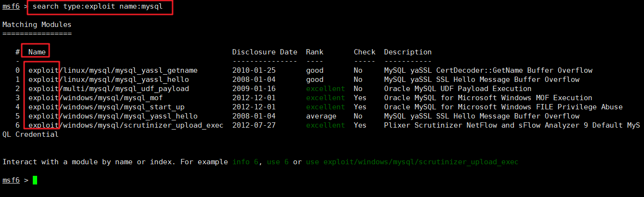Click the search type:exploit name:mysql command text
This screenshot has width=644, height=197.
pos(98,7)
